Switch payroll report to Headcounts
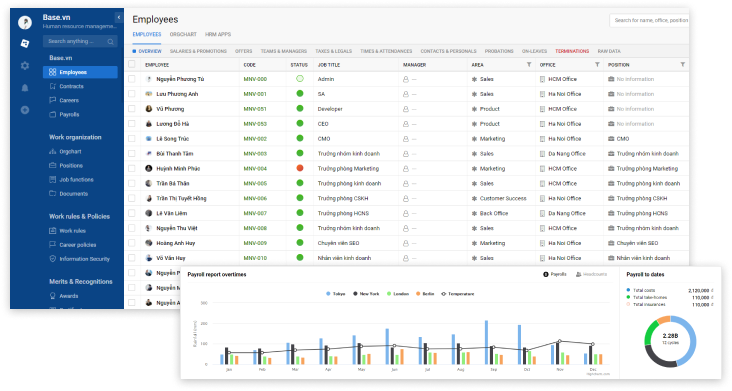Screen dimensions: 732x391 [591, 274]
